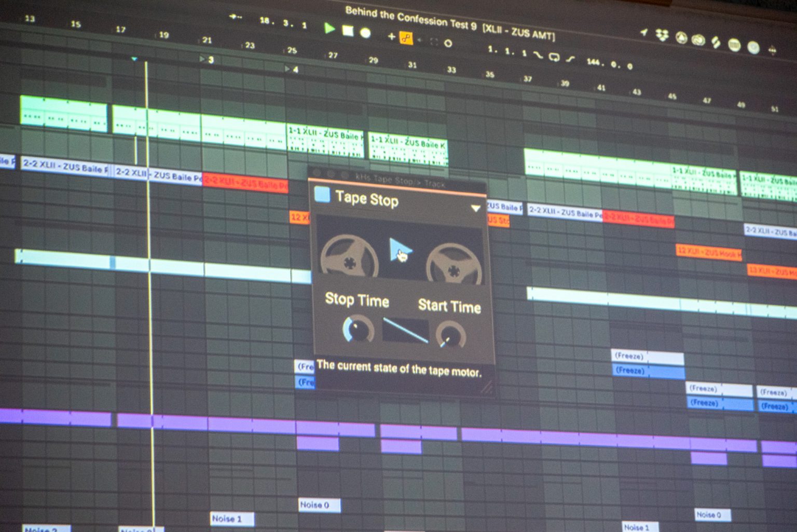Click the Tape Stop device title
The image size is (797, 532).
367,199
